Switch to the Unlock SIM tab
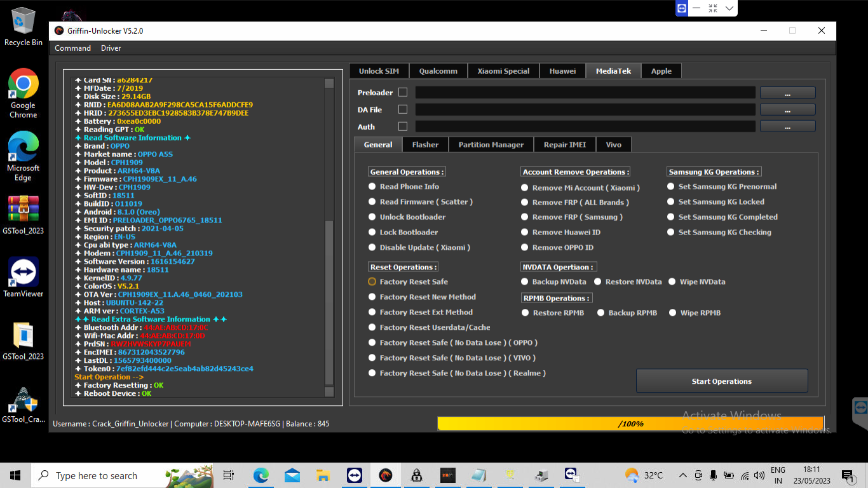The image size is (868, 488). 379,71
